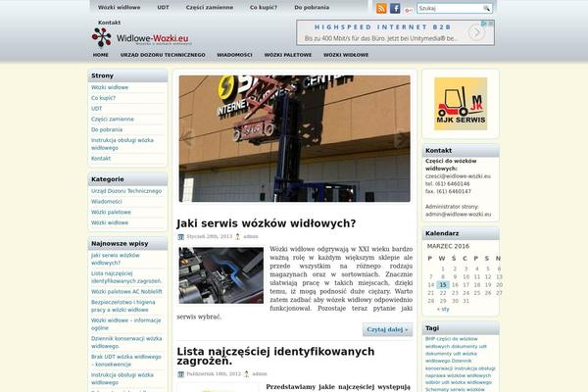Open Kontakt link under Strony

[101, 159]
